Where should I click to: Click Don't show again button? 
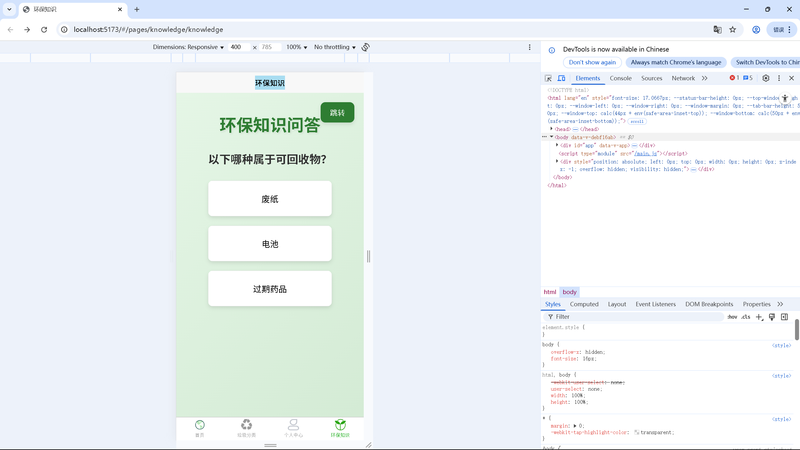click(592, 62)
